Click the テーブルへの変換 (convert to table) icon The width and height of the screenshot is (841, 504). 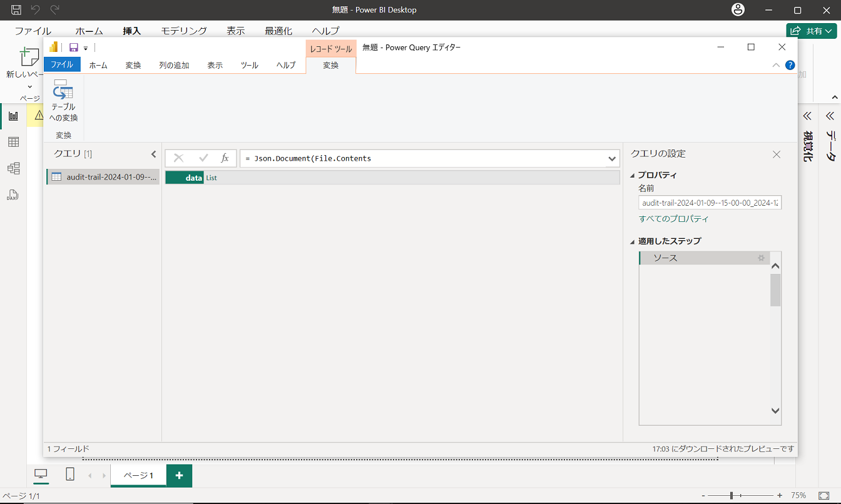coord(63,90)
